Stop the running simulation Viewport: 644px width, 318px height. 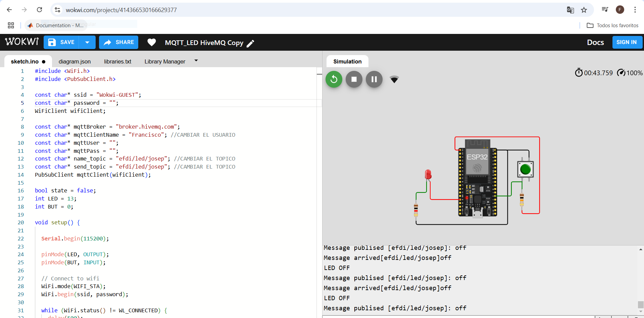pos(354,79)
